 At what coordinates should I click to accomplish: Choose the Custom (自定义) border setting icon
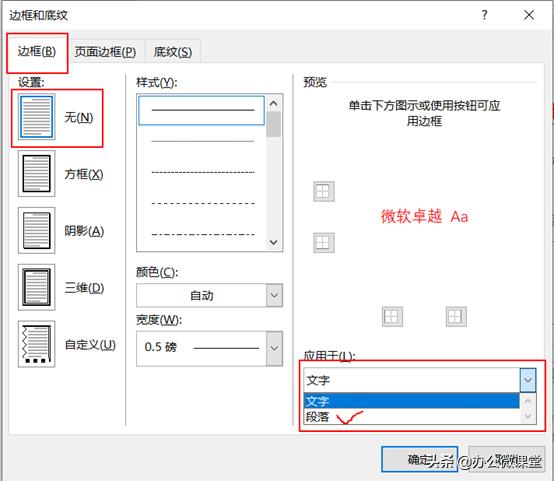[x=36, y=344]
